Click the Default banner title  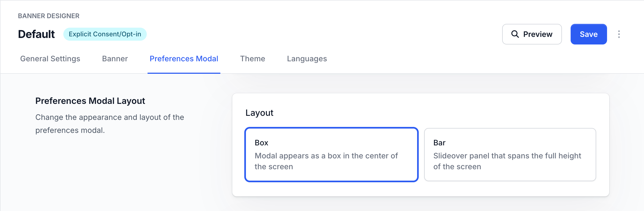(36, 34)
